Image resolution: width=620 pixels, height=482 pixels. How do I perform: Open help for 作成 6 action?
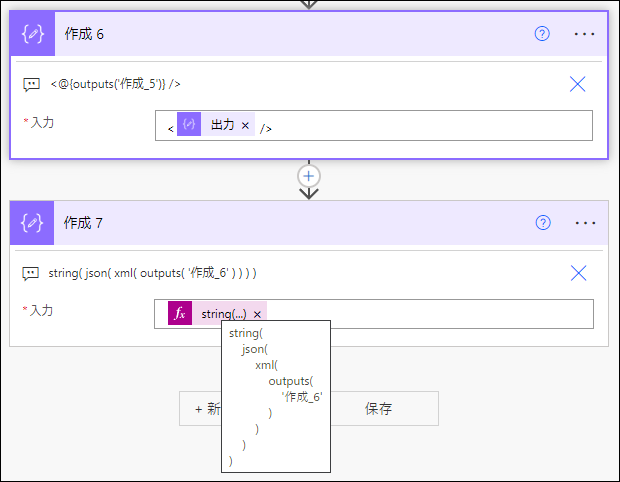coord(542,34)
